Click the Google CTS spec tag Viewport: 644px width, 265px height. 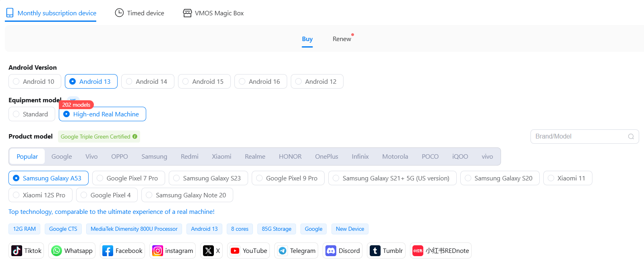click(x=63, y=229)
